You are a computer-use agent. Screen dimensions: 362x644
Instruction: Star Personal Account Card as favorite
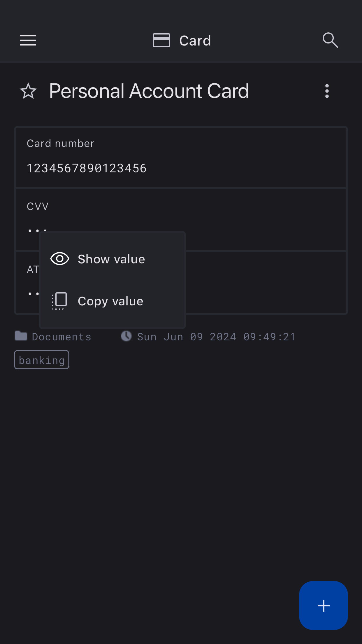[28, 91]
